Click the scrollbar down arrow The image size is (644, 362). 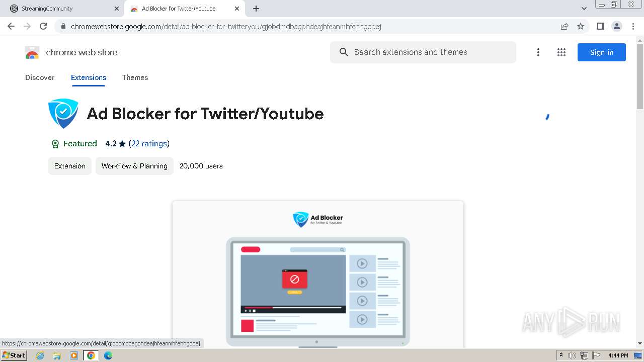point(640,344)
